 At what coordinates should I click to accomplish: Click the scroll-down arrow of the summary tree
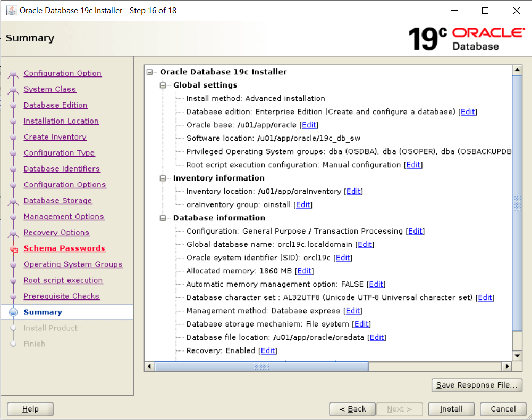tap(517, 355)
